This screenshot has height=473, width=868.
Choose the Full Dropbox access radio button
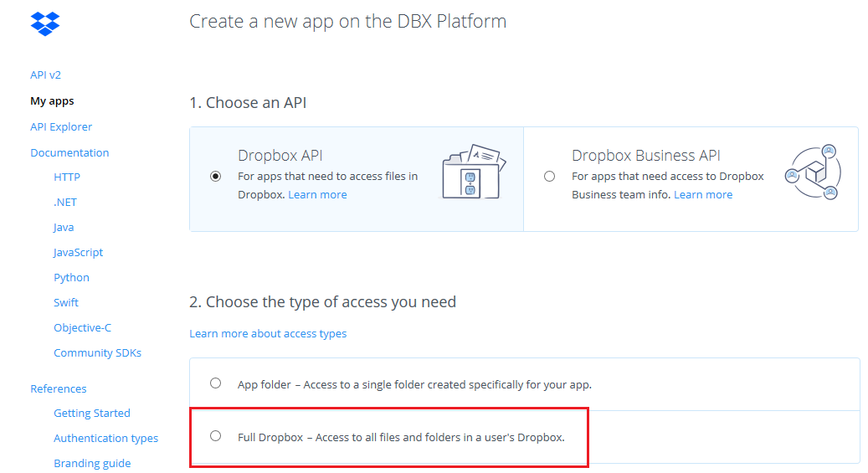(x=215, y=436)
